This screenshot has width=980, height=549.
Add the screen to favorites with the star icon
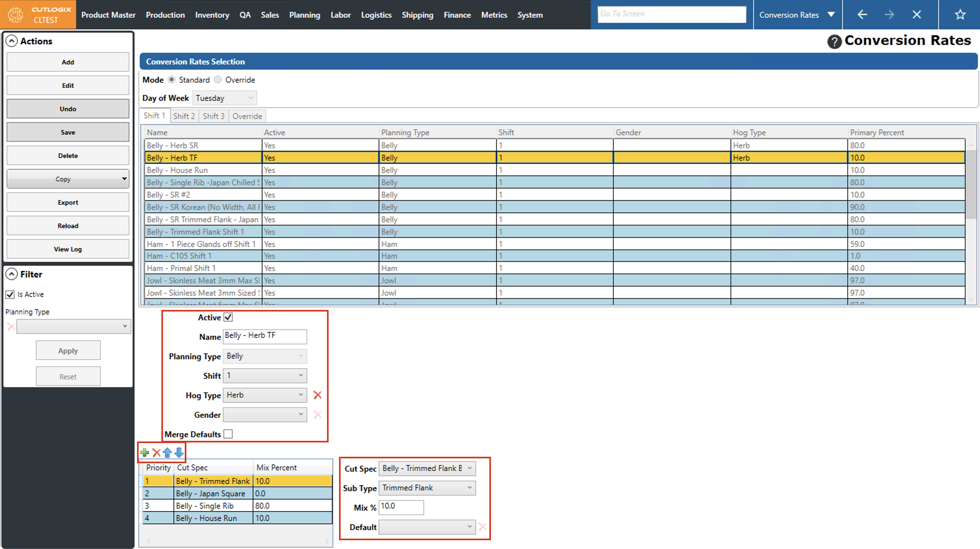tap(960, 15)
